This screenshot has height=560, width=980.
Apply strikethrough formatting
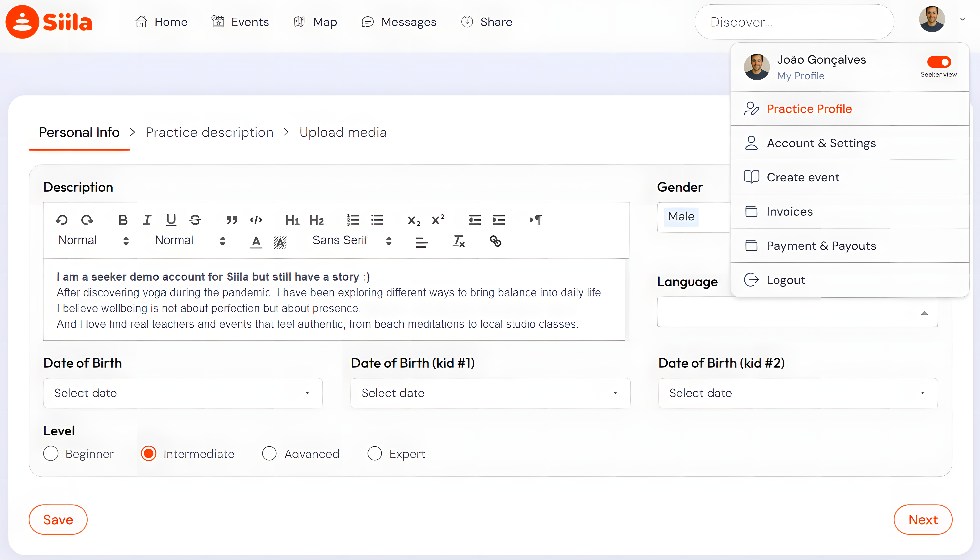click(195, 220)
